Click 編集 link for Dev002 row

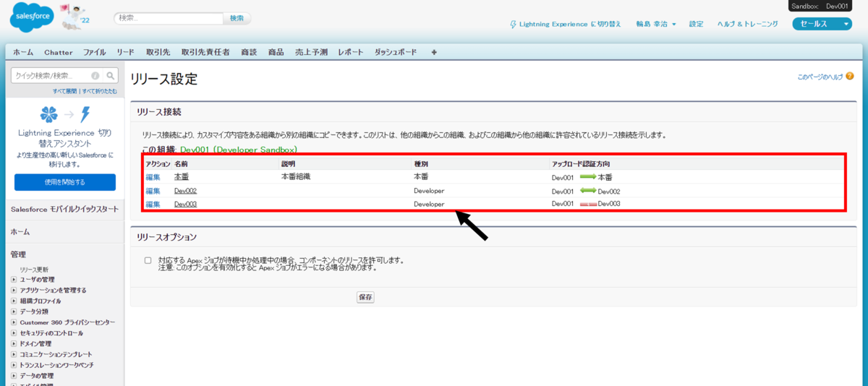tap(153, 191)
